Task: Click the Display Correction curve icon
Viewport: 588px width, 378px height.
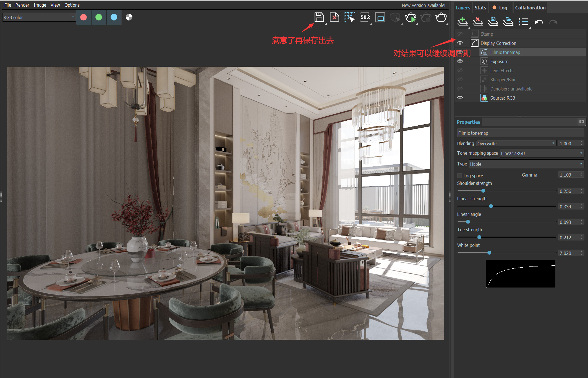Action: (474, 43)
